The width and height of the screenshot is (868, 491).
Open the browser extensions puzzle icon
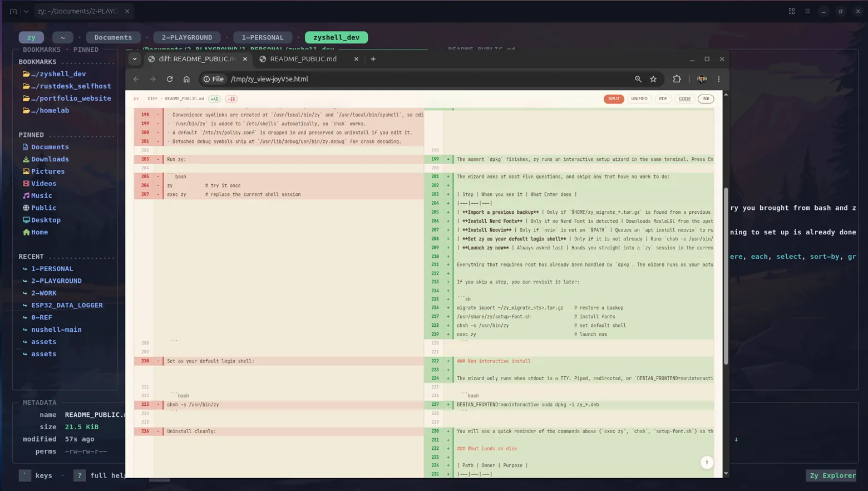point(677,79)
